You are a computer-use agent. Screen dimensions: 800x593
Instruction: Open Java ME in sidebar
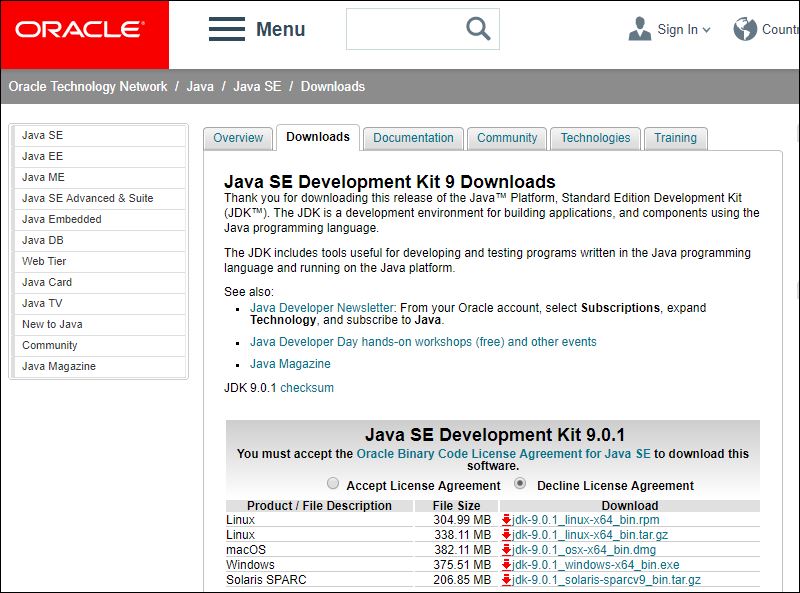point(99,178)
